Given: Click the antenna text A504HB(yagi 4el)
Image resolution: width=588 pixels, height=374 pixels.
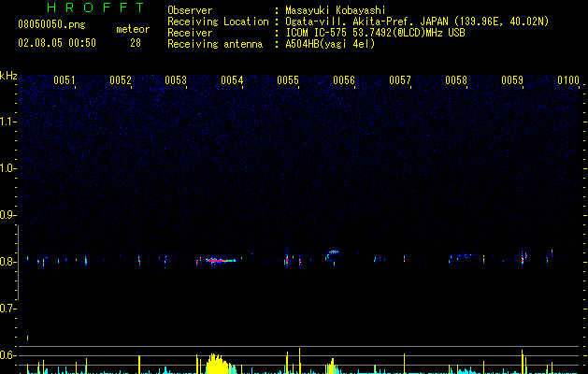Looking at the screenshot, I should pyautogui.click(x=330, y=44).
